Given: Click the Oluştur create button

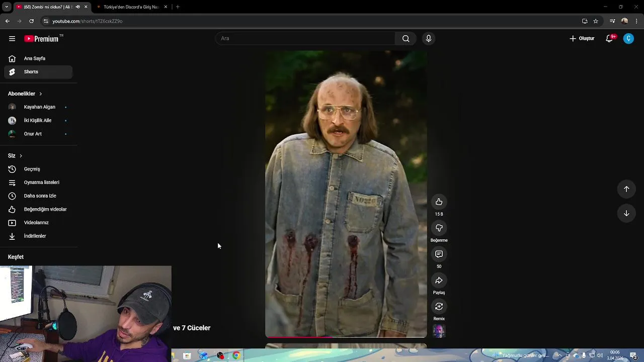Looking at the screenshot, I should click(582, 39).
